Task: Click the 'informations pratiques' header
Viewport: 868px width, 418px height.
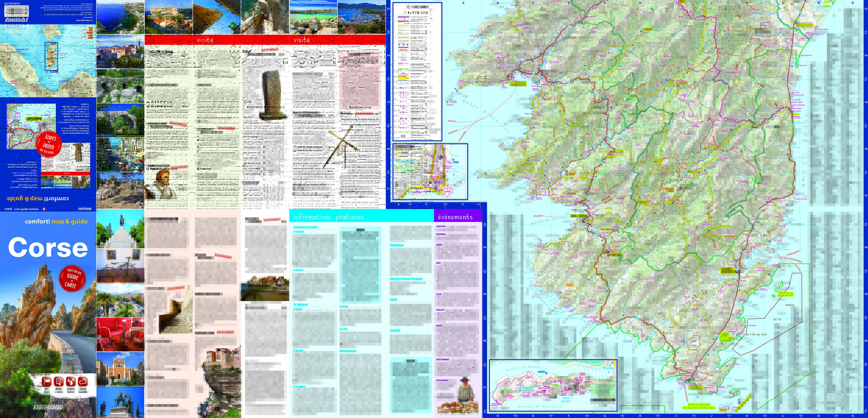Action: [328, 217]
